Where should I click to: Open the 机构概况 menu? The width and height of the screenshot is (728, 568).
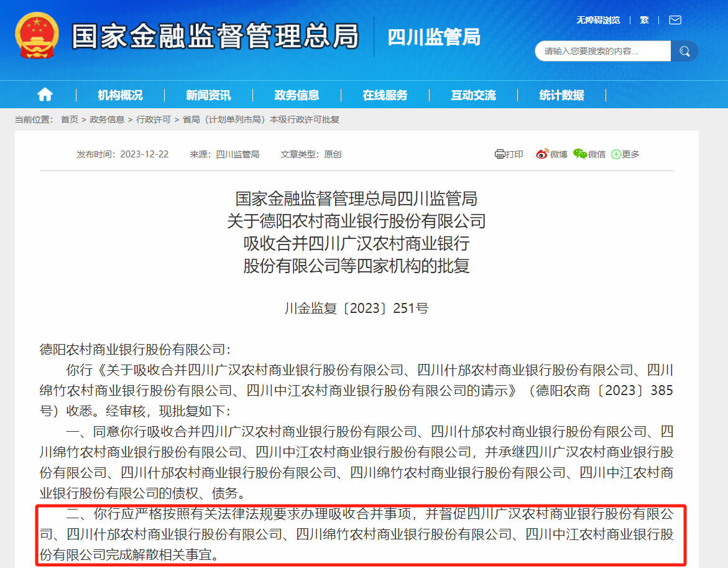[x=120, y=95]
